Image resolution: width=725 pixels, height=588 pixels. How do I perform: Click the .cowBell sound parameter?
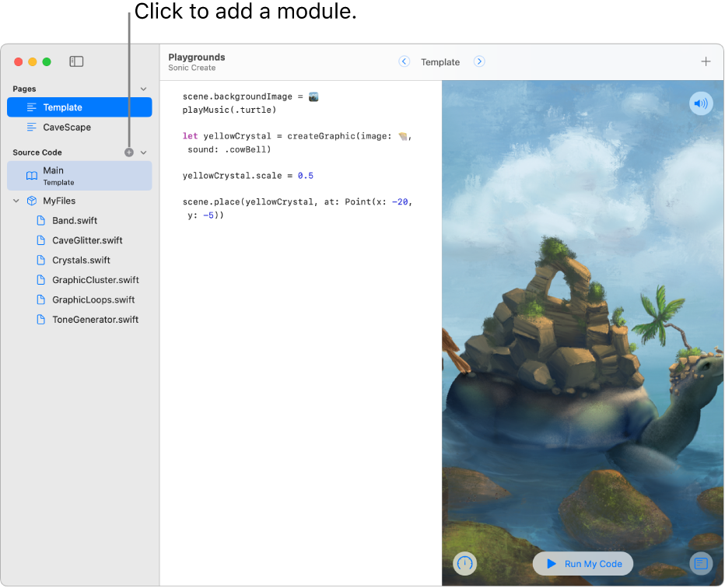[x=246, y=150]
